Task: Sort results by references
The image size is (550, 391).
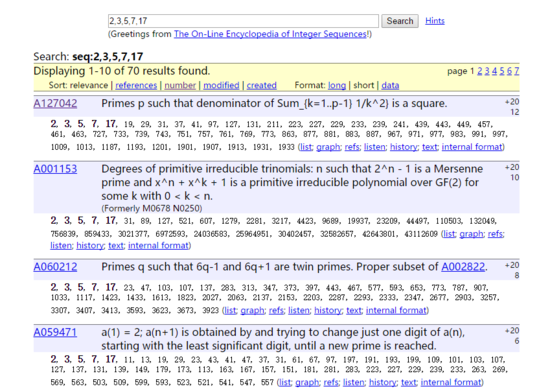Action: [136, 85]
